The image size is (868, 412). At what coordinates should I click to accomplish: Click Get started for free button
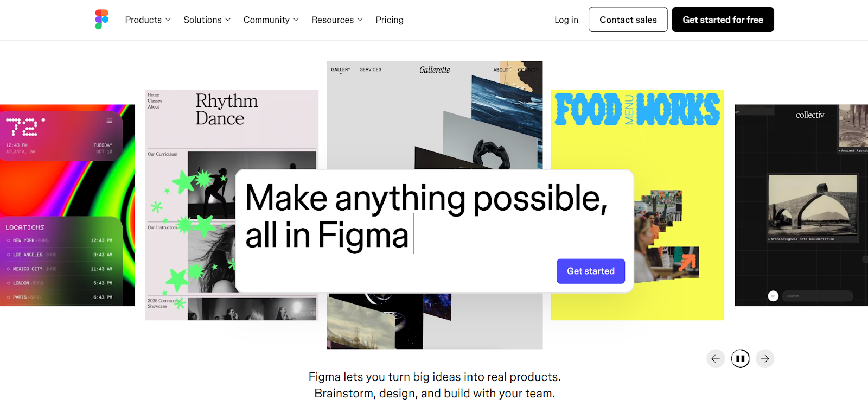click(723, 20)
